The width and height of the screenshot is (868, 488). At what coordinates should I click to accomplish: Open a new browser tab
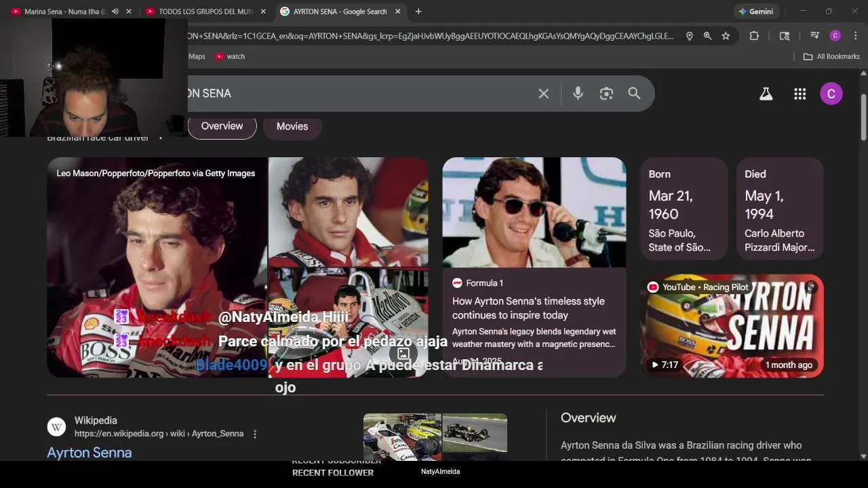pyautogui.click(x=418, y=12)
